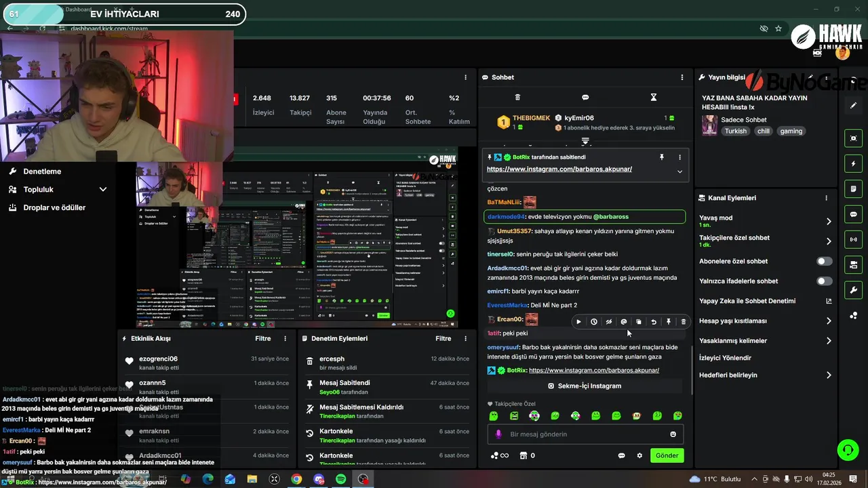Screen dimensions: 868x488
Task: Open pinned instagram.com/barbaros.akpunar link
Action: pos(559,169)
